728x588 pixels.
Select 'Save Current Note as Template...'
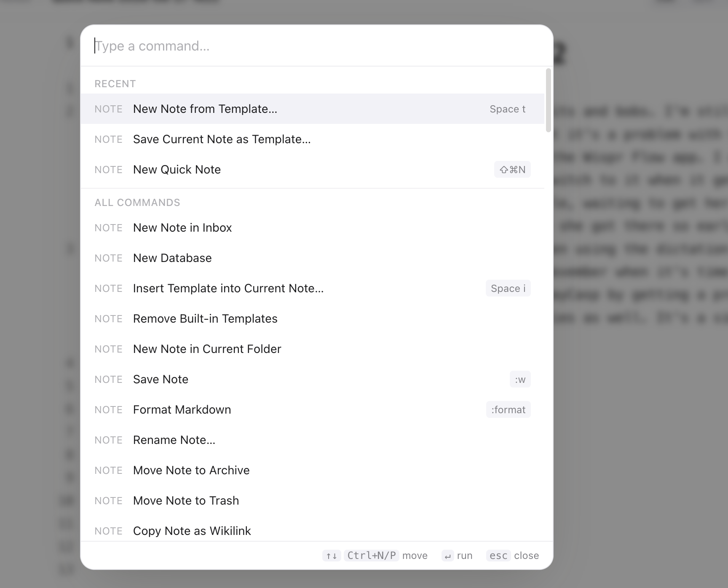[x=312, y=139]
